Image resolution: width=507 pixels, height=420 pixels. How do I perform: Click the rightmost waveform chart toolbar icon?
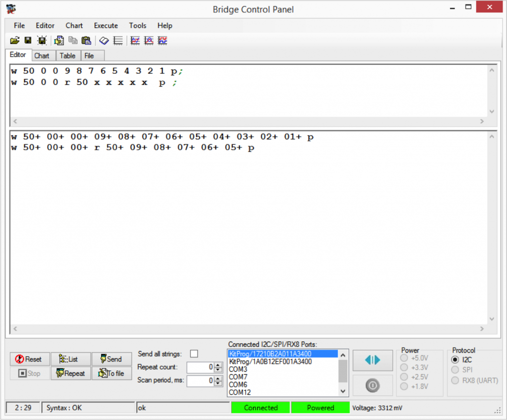point(162,40)
